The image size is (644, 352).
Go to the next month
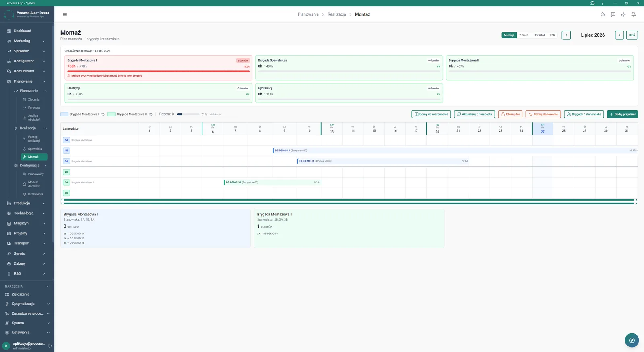[x=619, y=35]
